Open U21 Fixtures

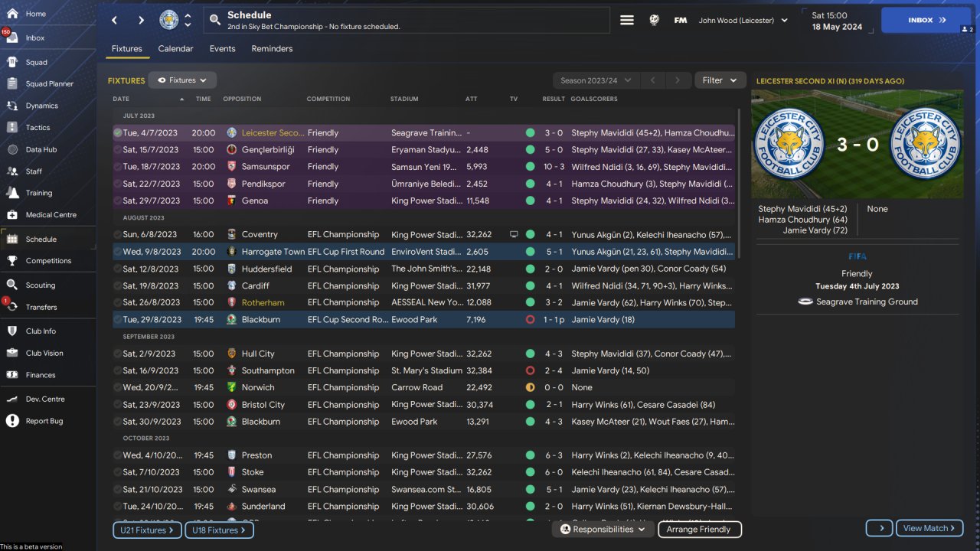click(x=146, y=530)
